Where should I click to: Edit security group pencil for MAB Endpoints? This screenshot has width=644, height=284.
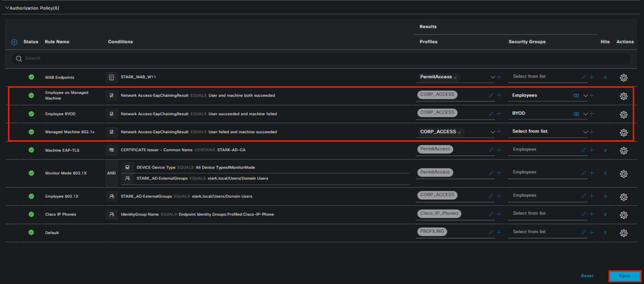coord(583,77)
